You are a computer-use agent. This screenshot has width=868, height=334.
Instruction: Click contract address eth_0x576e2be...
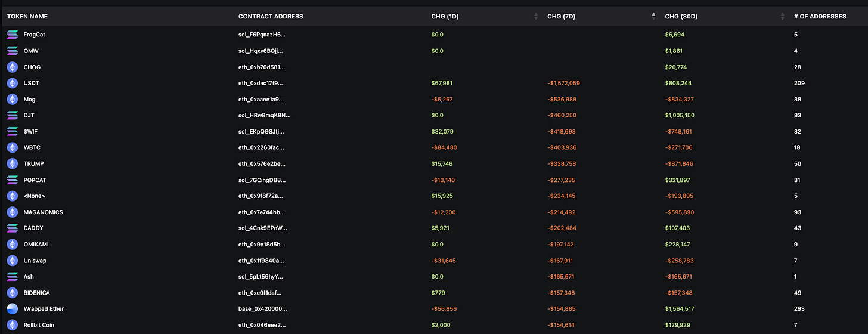262,163
